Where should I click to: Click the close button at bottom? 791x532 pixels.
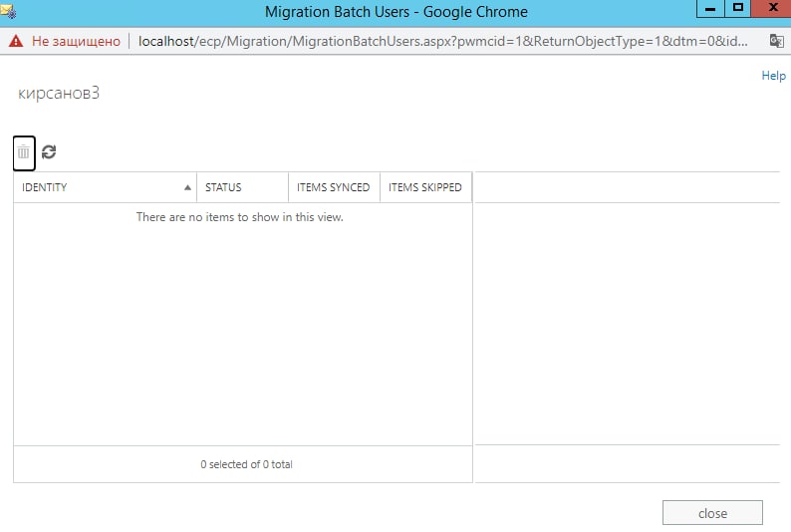(x=712, y=513)
